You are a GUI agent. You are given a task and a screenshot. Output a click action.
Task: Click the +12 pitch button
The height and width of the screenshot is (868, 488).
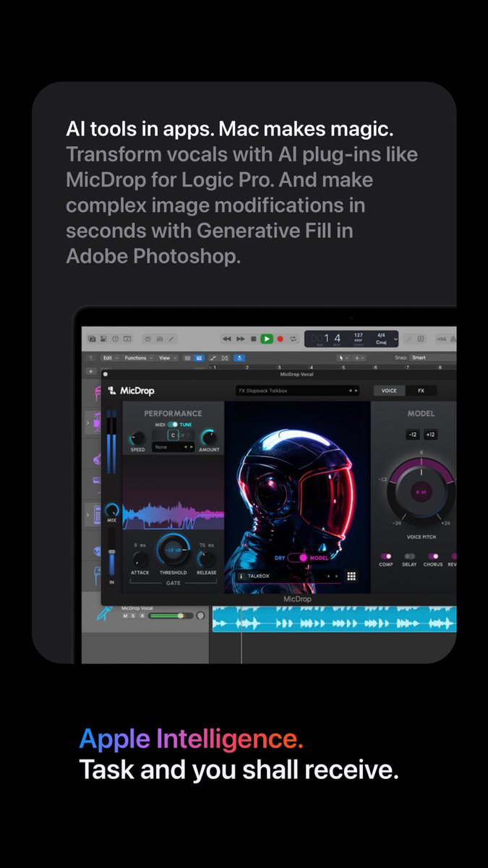(x=430, y=435)
